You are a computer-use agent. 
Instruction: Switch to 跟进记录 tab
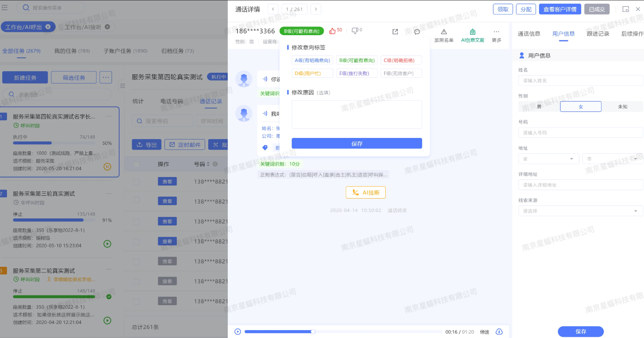click(598, 34)
